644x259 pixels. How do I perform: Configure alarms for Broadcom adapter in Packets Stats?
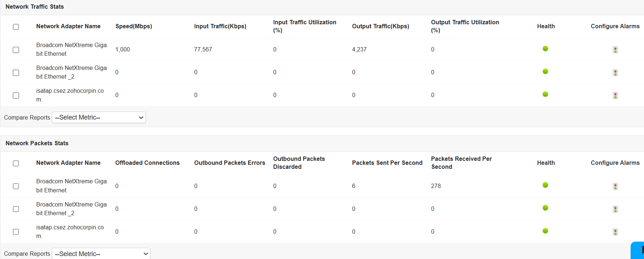coord(615,186)
